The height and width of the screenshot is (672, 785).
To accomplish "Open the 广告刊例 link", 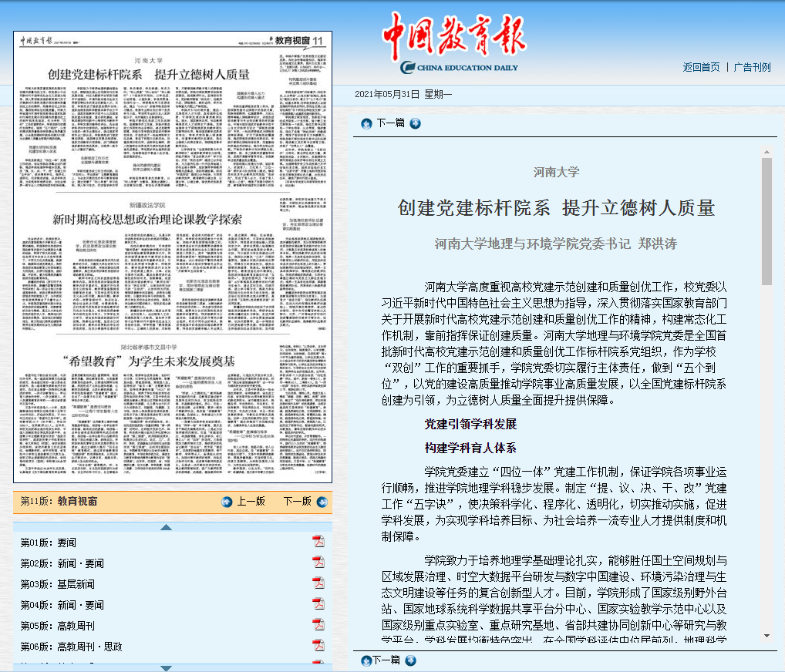I will click(x=752, y=68).
